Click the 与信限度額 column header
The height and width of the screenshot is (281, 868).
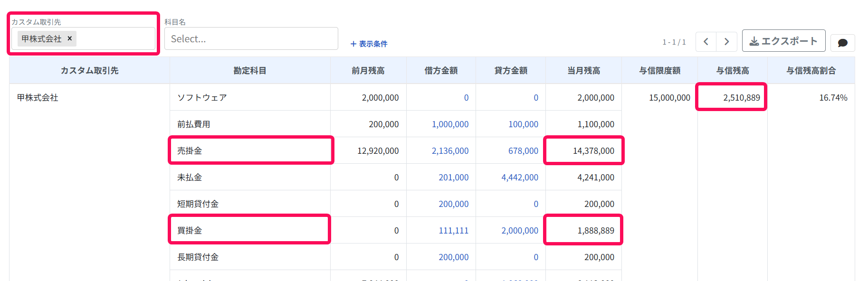(x=660, y=70)
